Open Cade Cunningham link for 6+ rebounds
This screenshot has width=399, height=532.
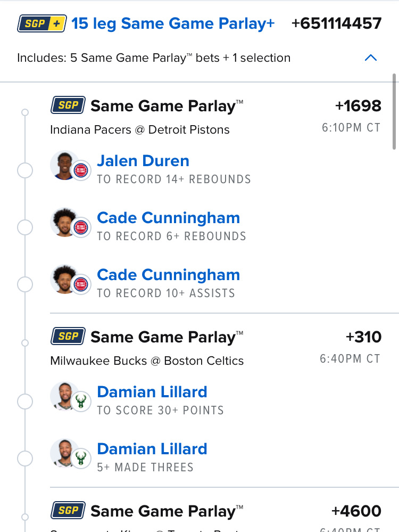[x=168, y=218]
